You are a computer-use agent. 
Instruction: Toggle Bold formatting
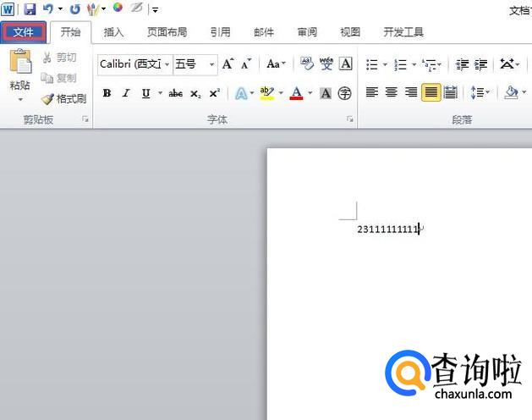107,93
